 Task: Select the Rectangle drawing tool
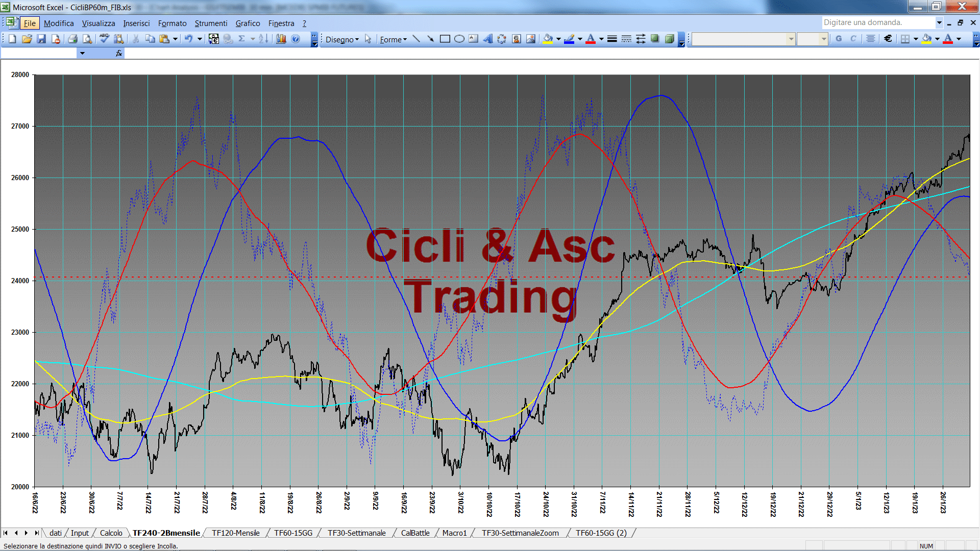(x=445, y=39)
